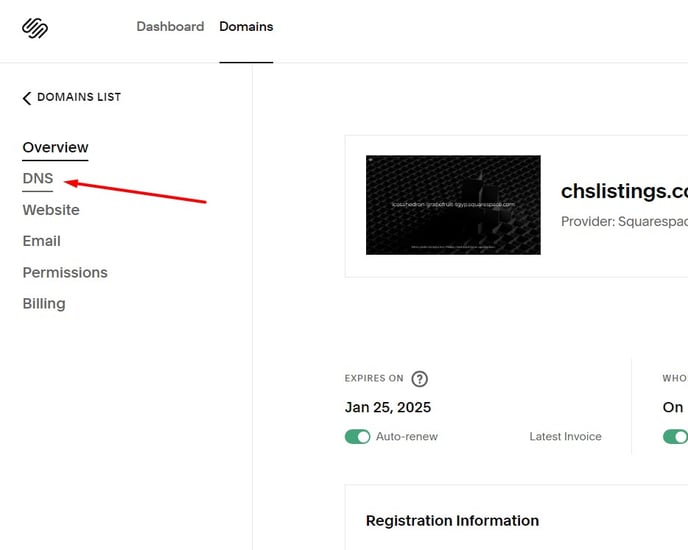
Task: Open the DNS settings section
Action: [x=38, y=178]
